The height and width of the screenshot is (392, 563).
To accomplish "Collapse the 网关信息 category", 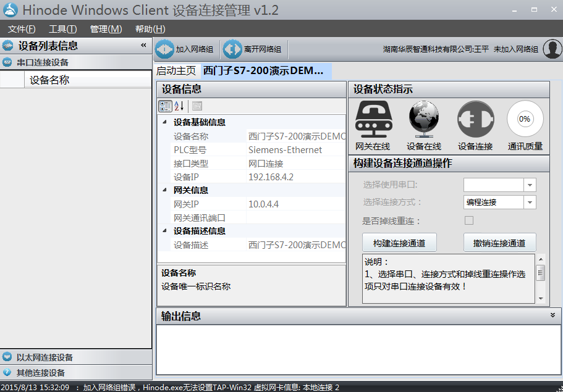I will (x=165, y=190).
